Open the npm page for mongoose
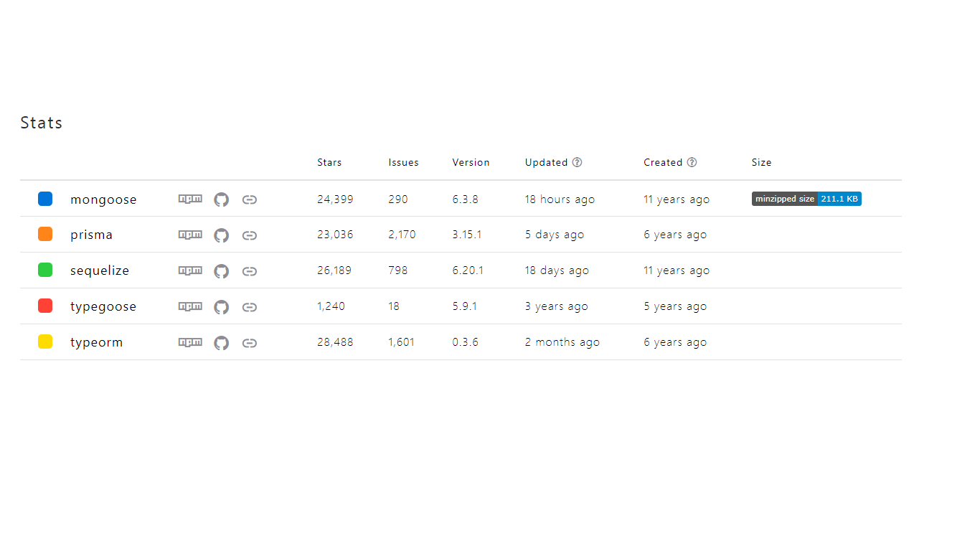The width and height of the screenshot is (980, 551). [190, 199]
